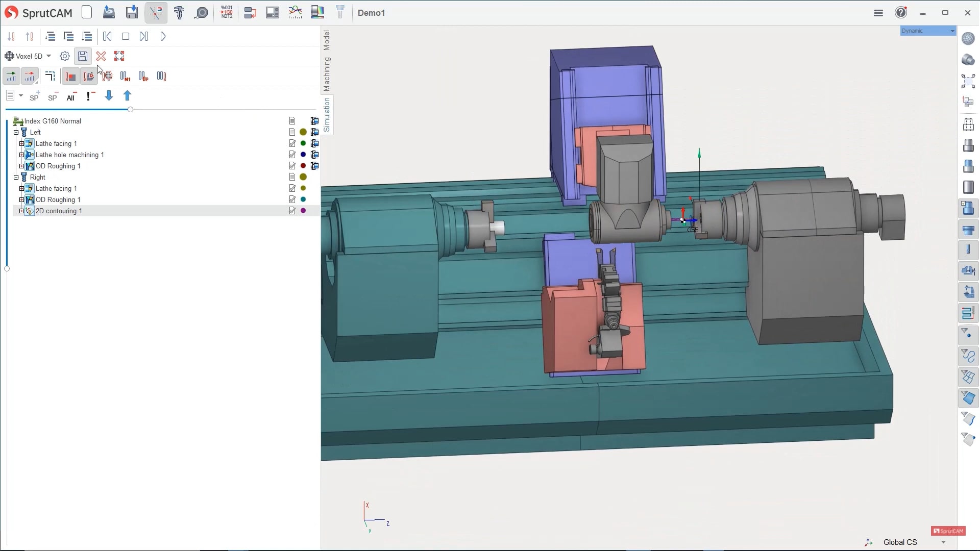Click the zoom-to-fit icon in right toolbar
Image resolution: width=980 pixels, height=551 pixels.
coord(968,81)
